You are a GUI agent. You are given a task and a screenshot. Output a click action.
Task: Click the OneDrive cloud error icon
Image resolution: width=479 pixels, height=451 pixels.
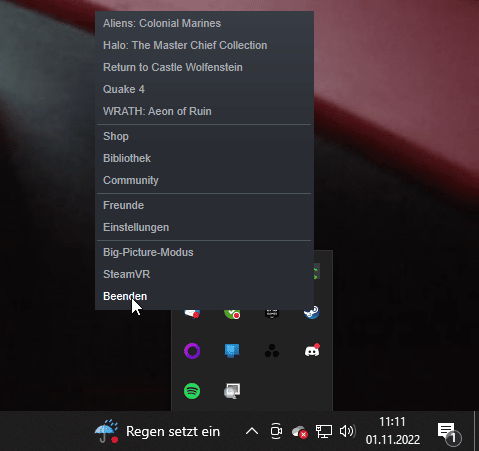[299, 432]
